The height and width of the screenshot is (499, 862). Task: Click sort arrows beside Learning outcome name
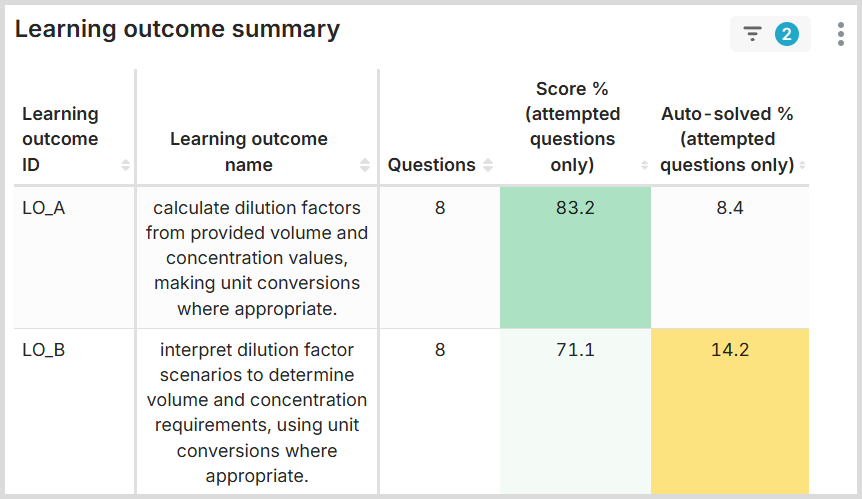click(365, 165)
